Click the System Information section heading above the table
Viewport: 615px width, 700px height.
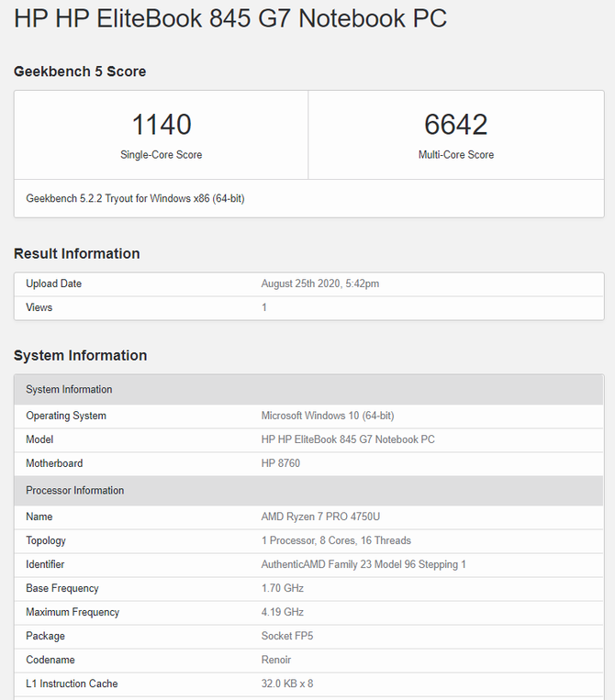point(81,355)
